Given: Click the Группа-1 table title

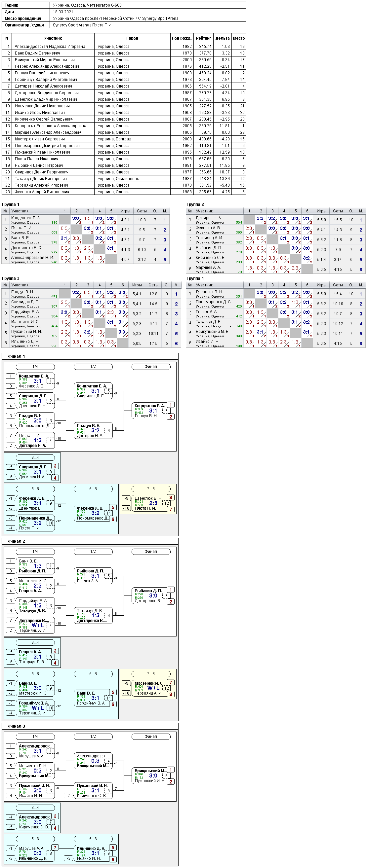Looking at the screenshot, I should click(x=11, y=204).
